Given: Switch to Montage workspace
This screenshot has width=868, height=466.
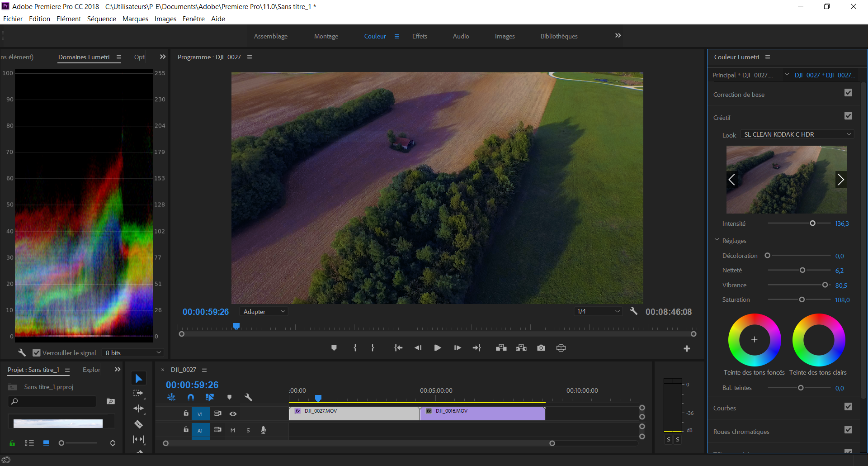Looking at the screenshot, I should coord(326,36).
